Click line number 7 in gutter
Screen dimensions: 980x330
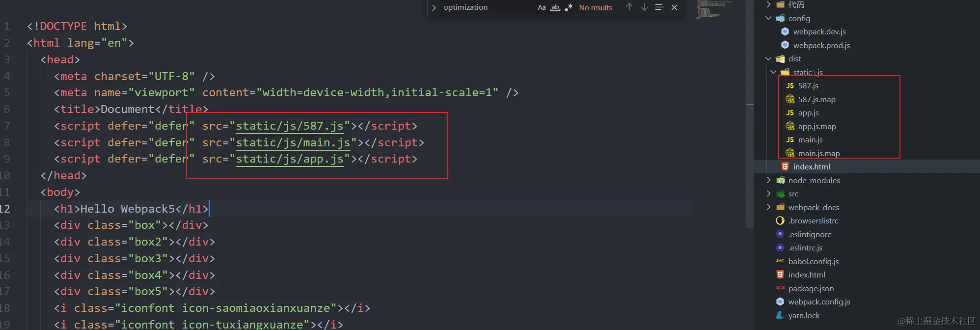(7, 126)
